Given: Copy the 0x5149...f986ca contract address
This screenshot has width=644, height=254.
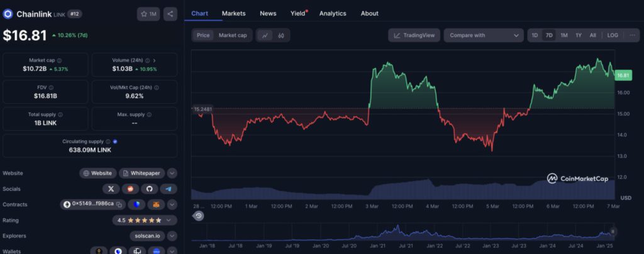Looking at the screenshot, I should click(119, 204).
